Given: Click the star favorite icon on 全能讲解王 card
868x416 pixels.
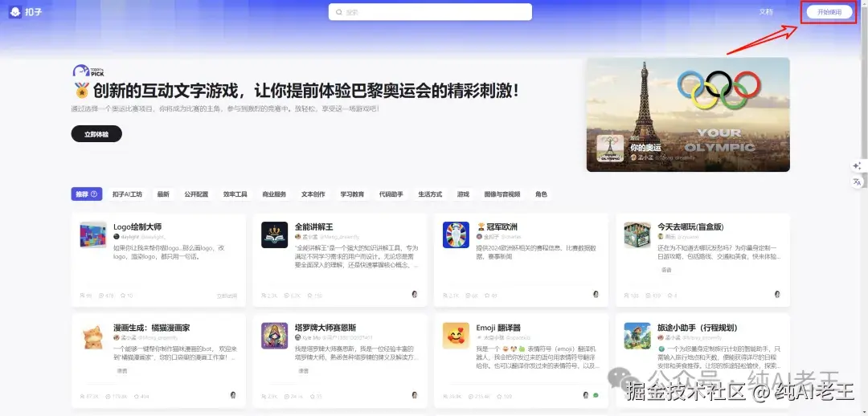Looking at the screenshot, I should tap(312, 296).
